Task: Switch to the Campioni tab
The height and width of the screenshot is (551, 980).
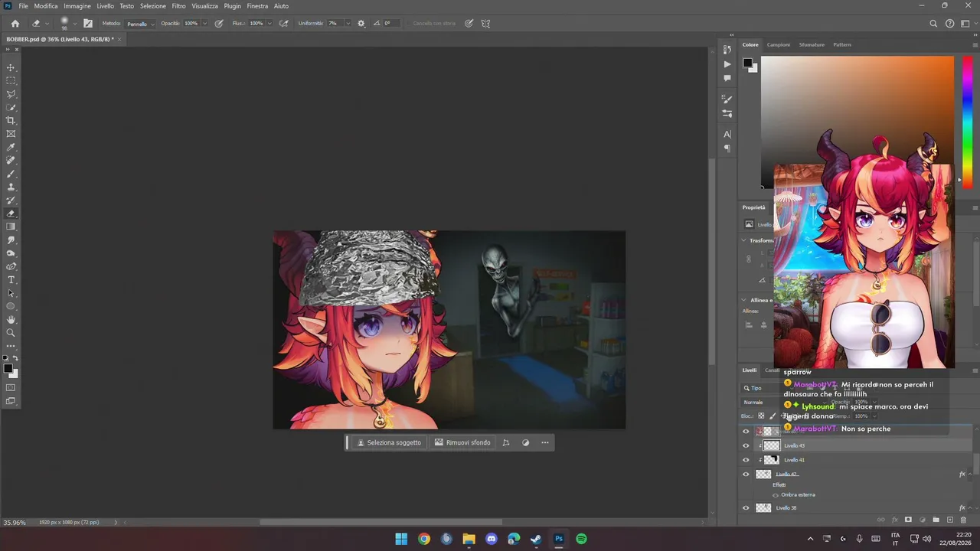Action: click(779, 44)
